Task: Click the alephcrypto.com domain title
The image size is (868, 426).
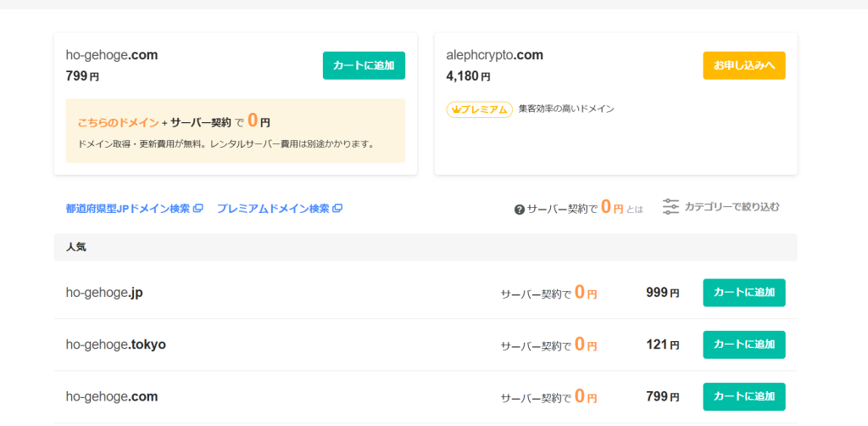Action: 494,55
